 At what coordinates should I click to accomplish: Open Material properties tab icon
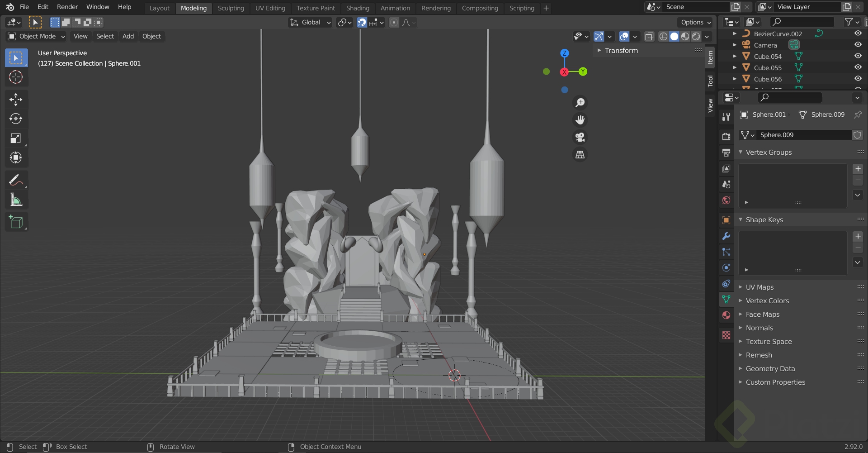pyautogui.click(x=726, y=315)
